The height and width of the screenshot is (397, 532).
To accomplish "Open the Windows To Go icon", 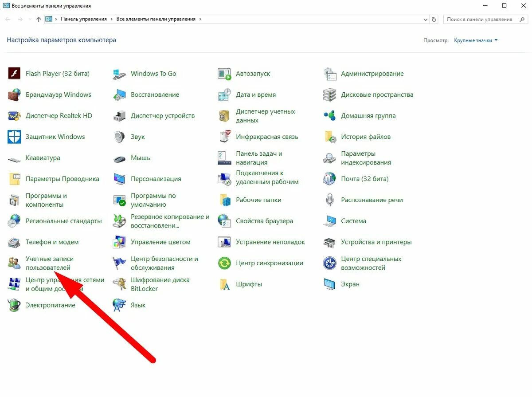I will [119, 74].
